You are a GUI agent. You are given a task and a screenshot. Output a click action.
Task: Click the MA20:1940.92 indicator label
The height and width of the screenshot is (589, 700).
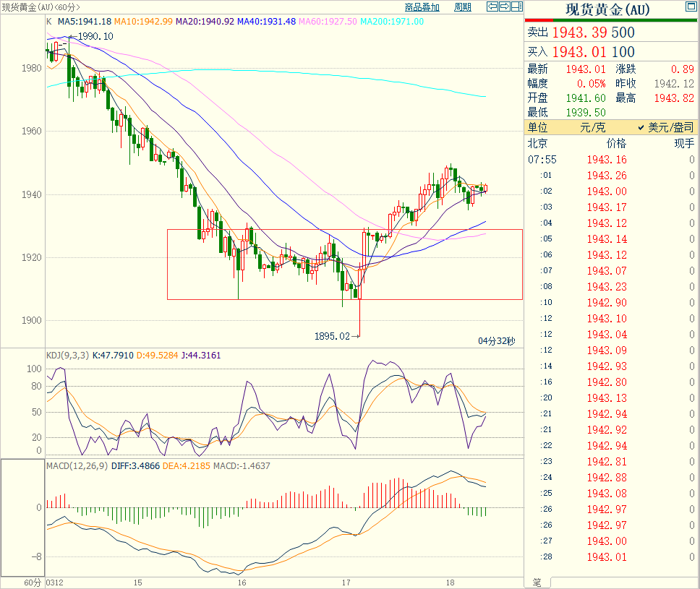(205, 22)
